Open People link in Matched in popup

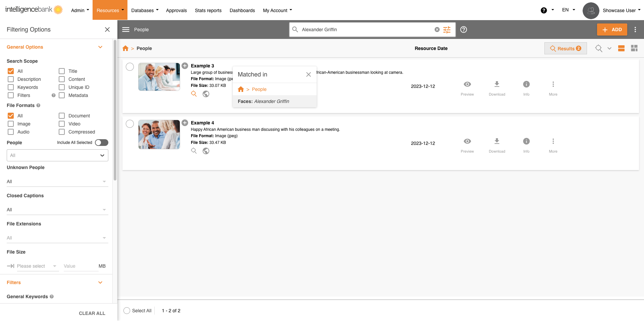coord(259,89)
